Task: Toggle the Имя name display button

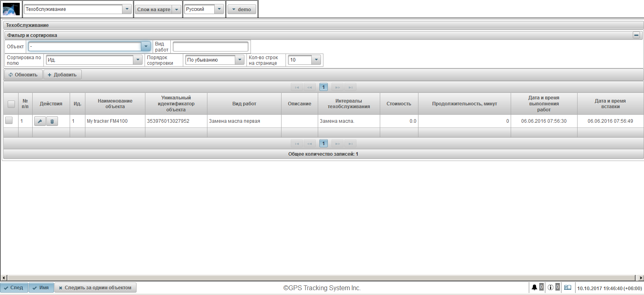Action: [x=41, y=288]
